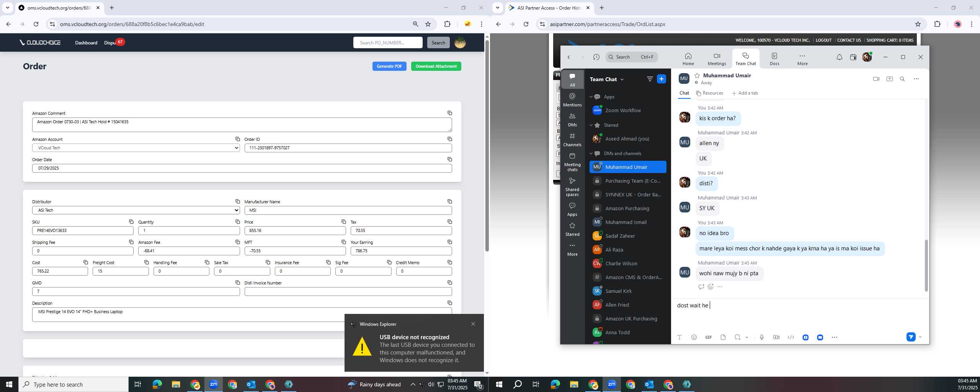
Task: Open the Amazon Account dropdown
Action: point(136,148)
